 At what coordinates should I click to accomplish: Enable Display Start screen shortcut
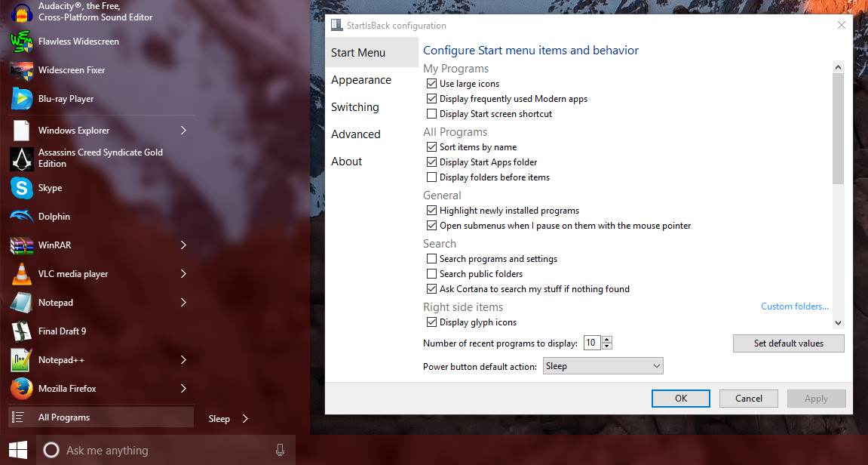[x=432, y=114]
